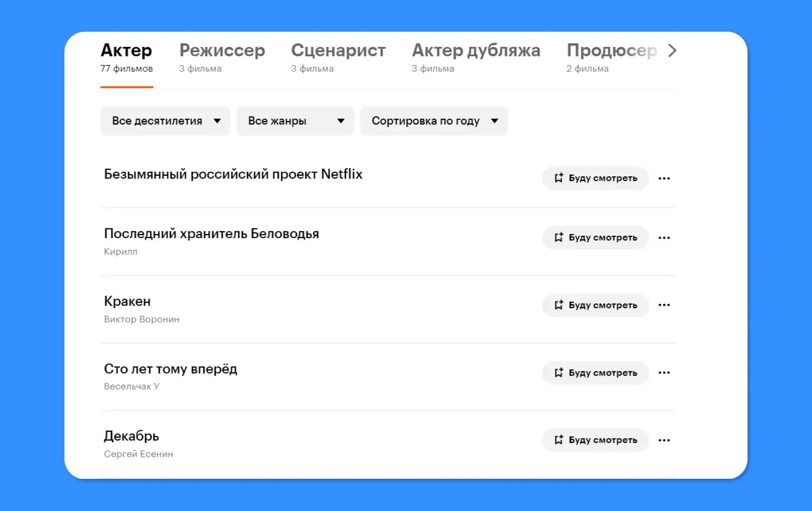This screenshot has width=812, height=511.
Task: Add Сто лет тому вперёд to Буду смотреть
Action: coord(595,373)
